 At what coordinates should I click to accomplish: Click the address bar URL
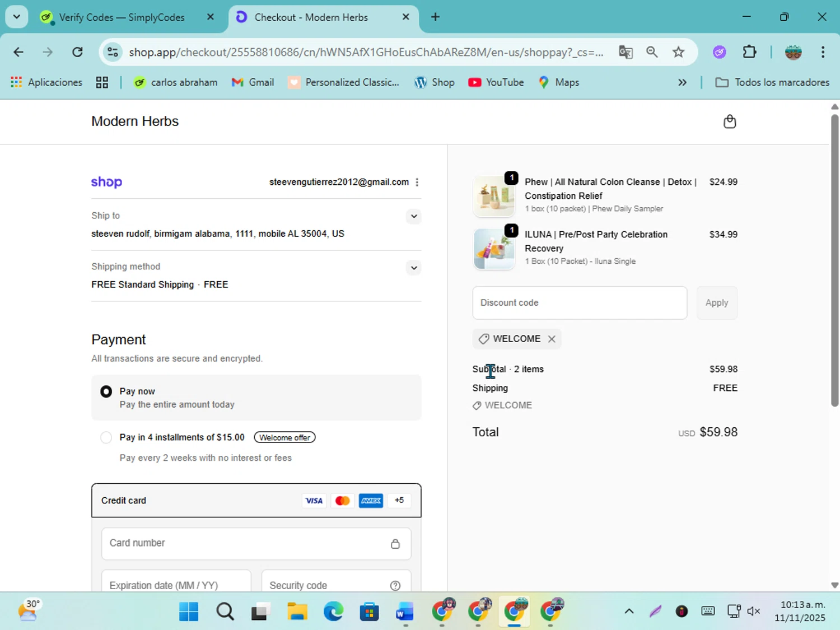tap(366, 52)
